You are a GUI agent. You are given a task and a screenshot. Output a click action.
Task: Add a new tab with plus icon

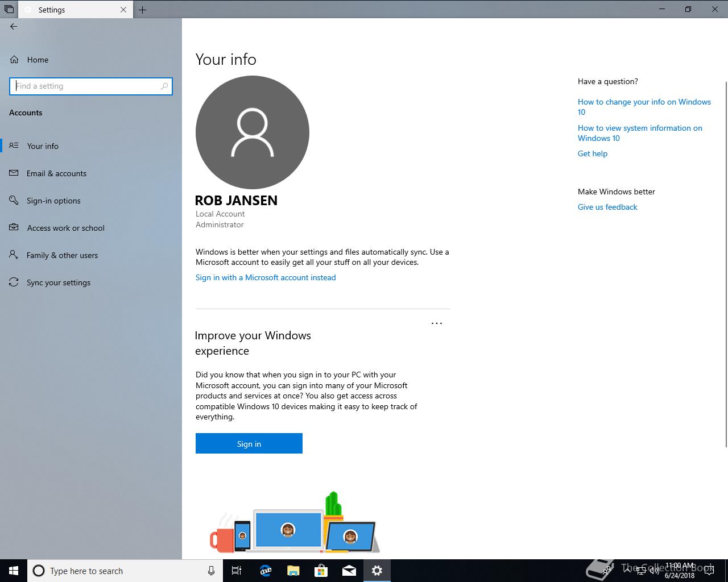pyautogui.click(x=142, y=10)
